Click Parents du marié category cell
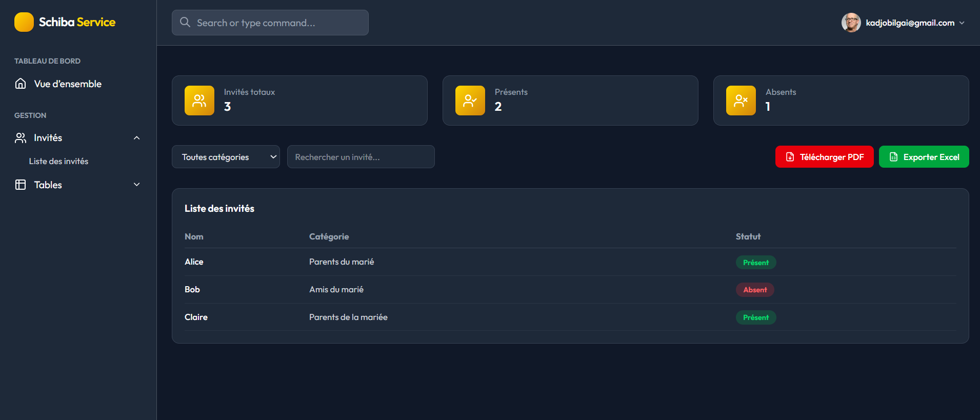 tap(342, 262)
